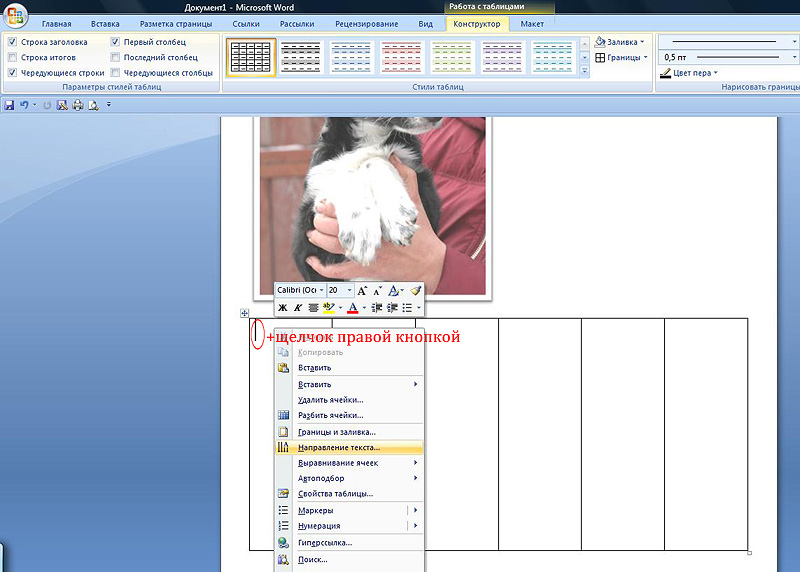
Task: Select the green-accent table style thumbnail
Action: [x=452, y=57]
